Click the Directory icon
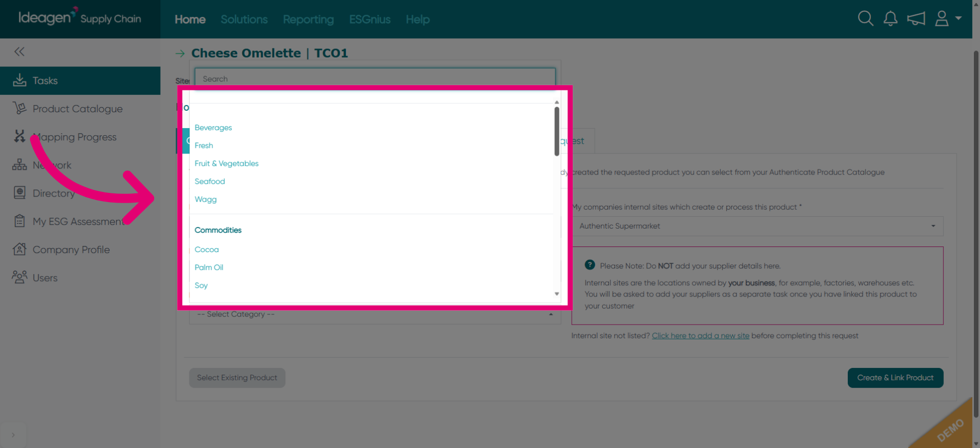The width and height of the screenshot is (980, 448). click(x=19, y=193)
